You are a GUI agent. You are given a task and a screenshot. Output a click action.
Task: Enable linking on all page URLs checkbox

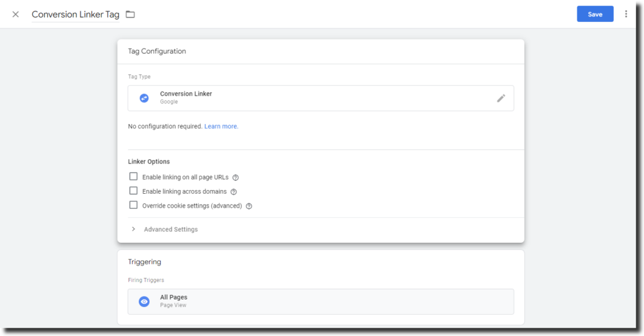click(x=133, y=177)
